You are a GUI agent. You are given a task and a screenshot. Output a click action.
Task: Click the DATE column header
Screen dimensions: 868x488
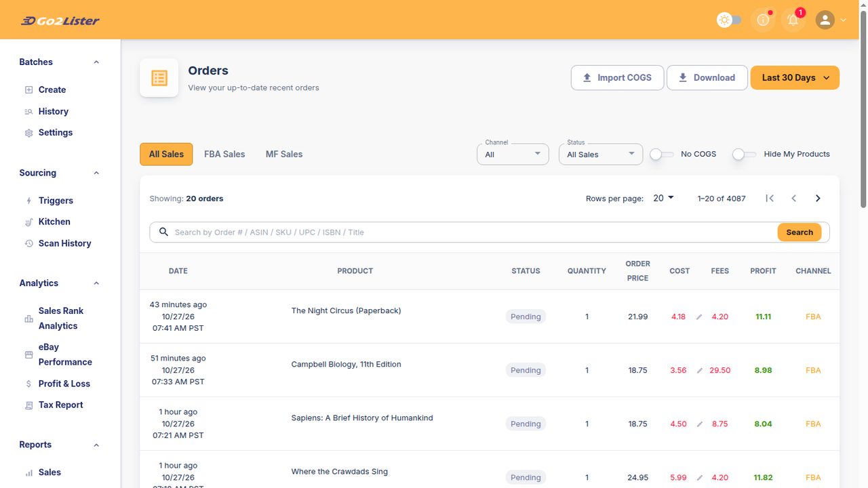tap(178, 271)
